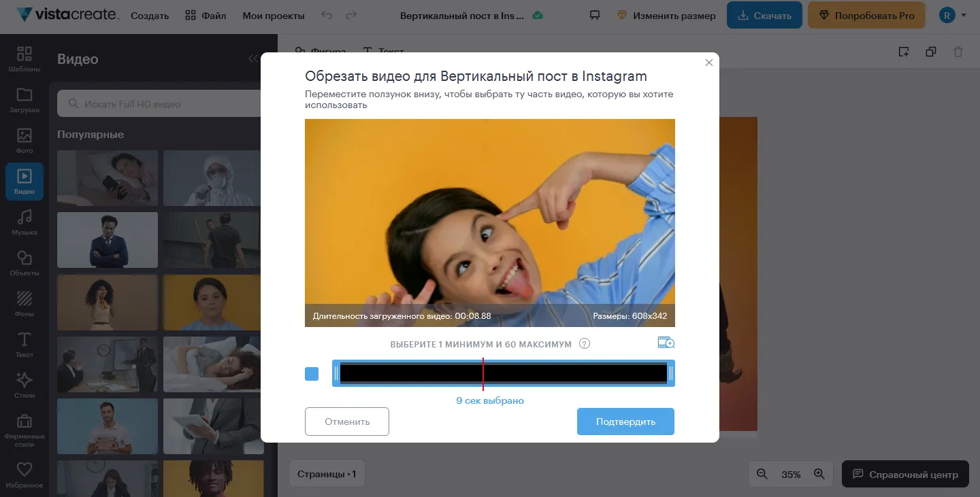Click the red playhead on the trim slider

[483, 373]
